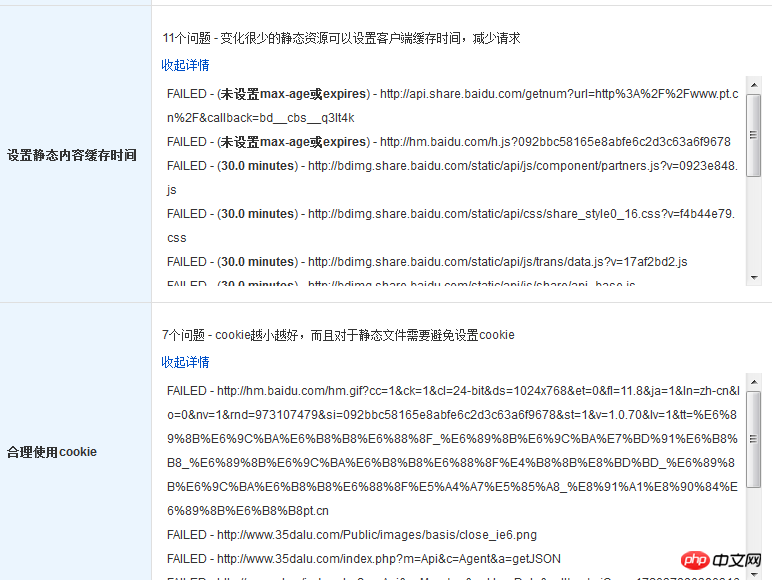The width and height of the screenshot is (772, 580).
Task: Select the 设置静态内容缓存时间 row label
Action: point(72,155)
